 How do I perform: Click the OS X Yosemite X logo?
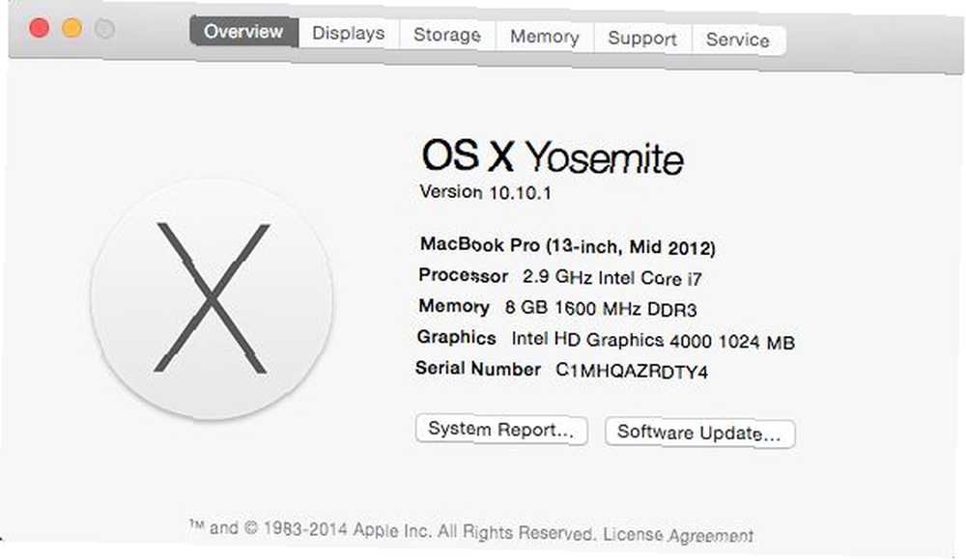212,299
